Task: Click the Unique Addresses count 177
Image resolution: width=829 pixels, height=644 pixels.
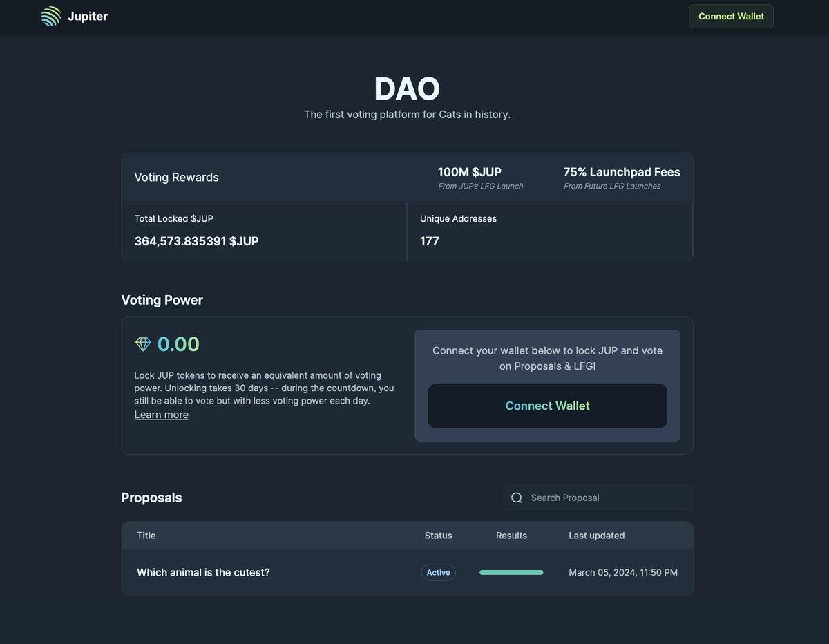Action: coord(430,241)
